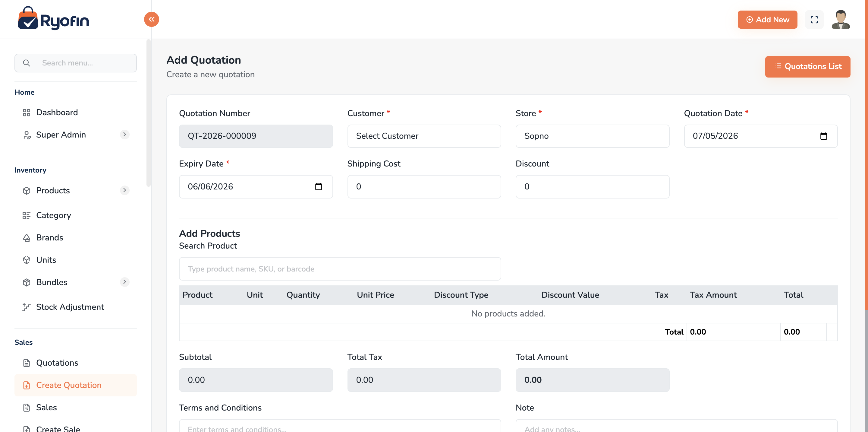The width and height of the screenshot is (868, 432).
Task: Expand Super Admin submenu chevron
Action: pos(124,134)
